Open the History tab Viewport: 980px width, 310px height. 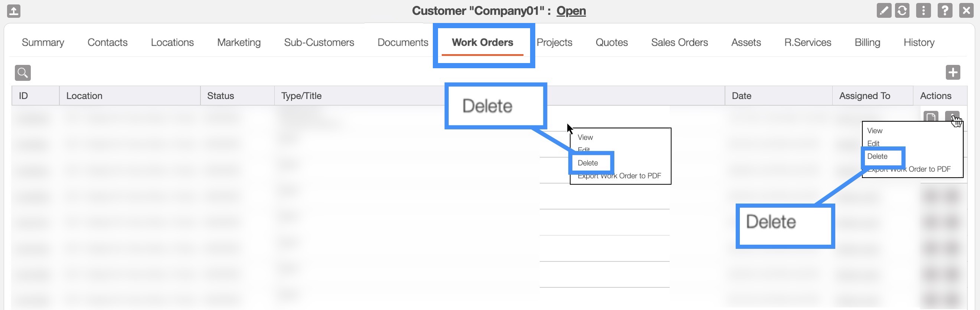[x=919, y=42]
